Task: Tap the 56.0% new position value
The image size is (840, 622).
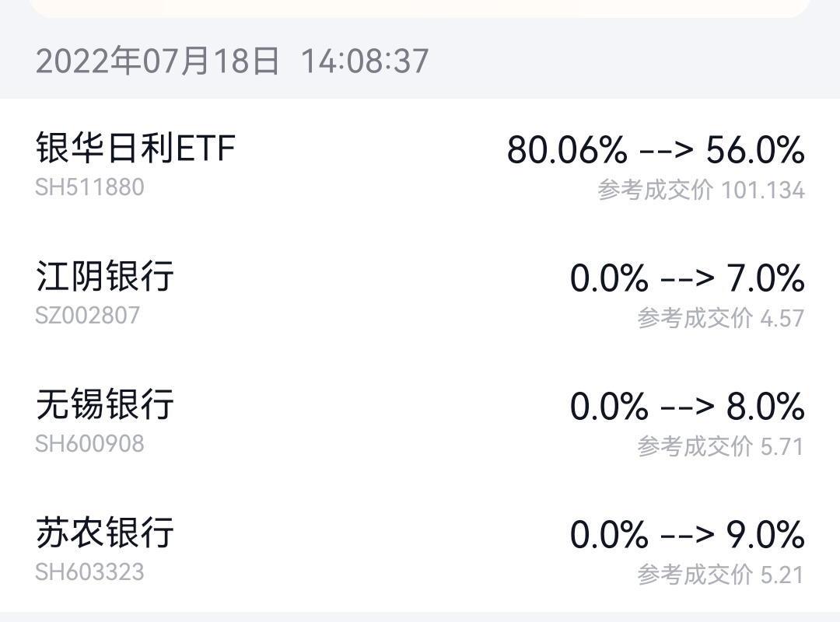Action: tap(754, 149)
